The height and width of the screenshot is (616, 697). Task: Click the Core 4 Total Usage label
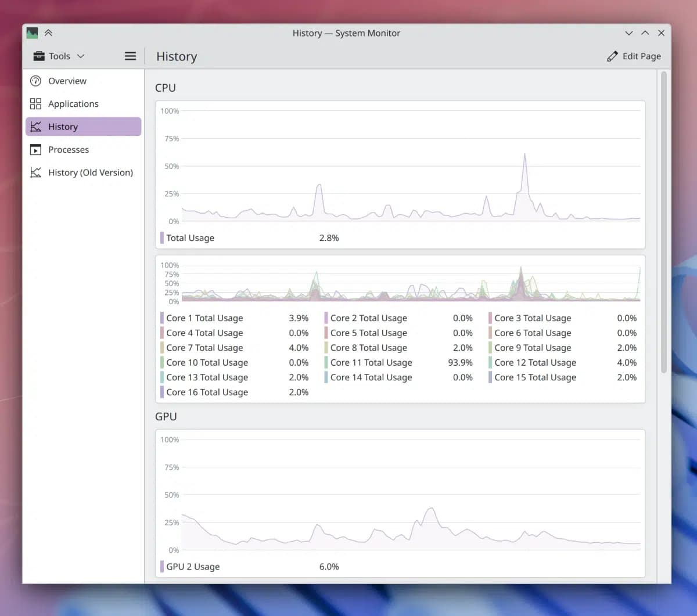(x=204, y=333)
